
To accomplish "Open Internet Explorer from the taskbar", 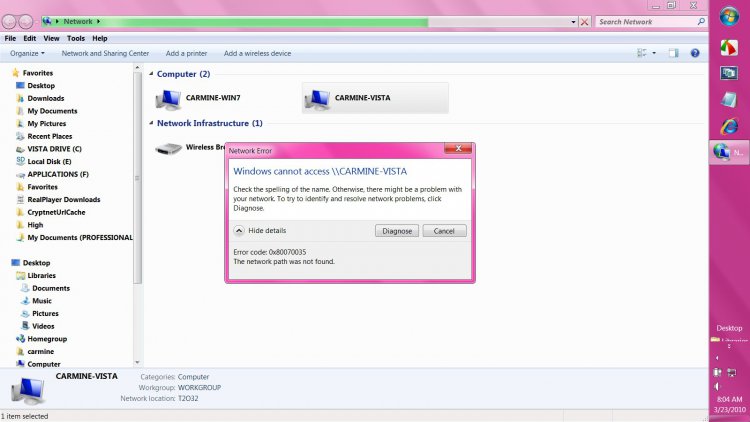I will point(729,126).
